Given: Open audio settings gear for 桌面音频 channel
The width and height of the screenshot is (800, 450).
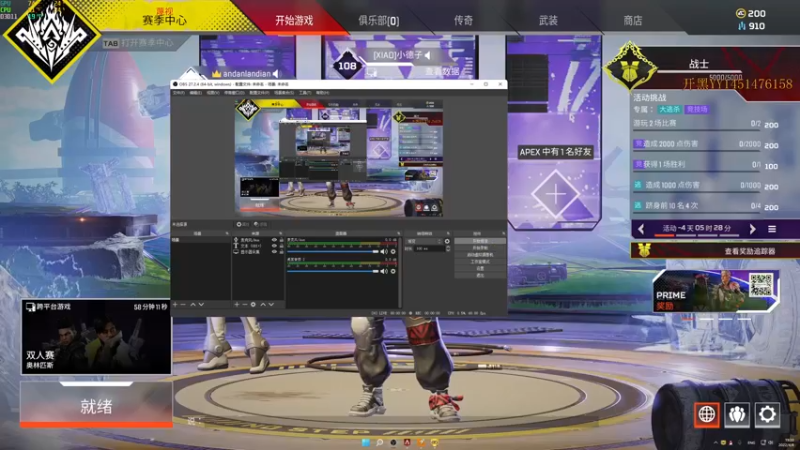Looking at the screenshot, I should pos(393,271).
